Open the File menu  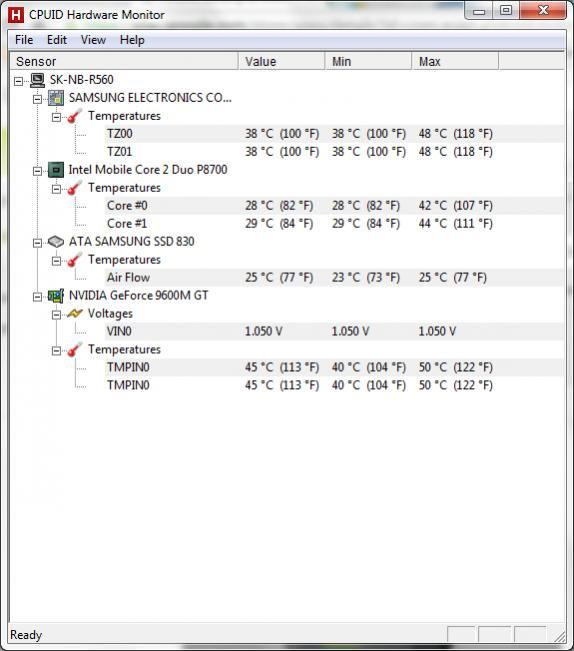(x=24, y=40)
